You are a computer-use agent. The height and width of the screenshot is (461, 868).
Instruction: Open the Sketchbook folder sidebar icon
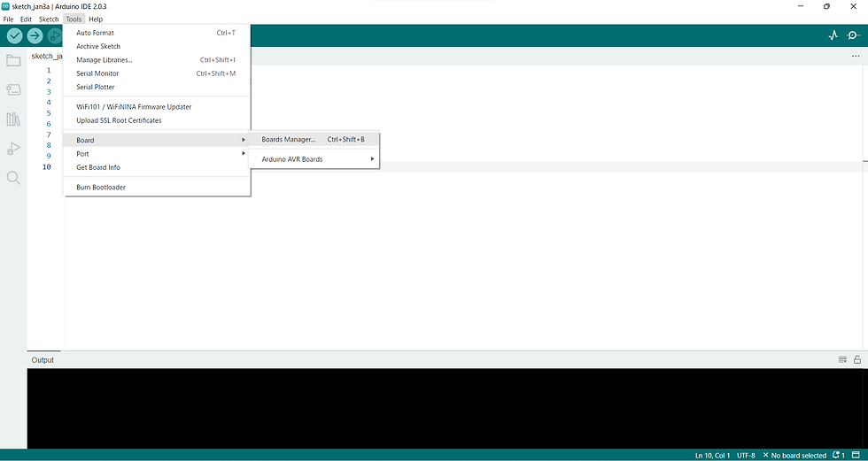click(13, 60)
